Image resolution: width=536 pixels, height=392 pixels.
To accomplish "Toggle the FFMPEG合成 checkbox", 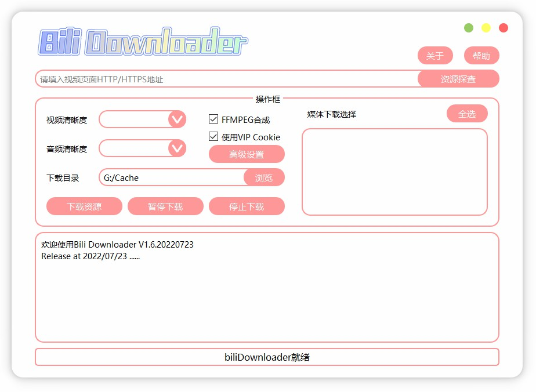I will click(213, 119).
